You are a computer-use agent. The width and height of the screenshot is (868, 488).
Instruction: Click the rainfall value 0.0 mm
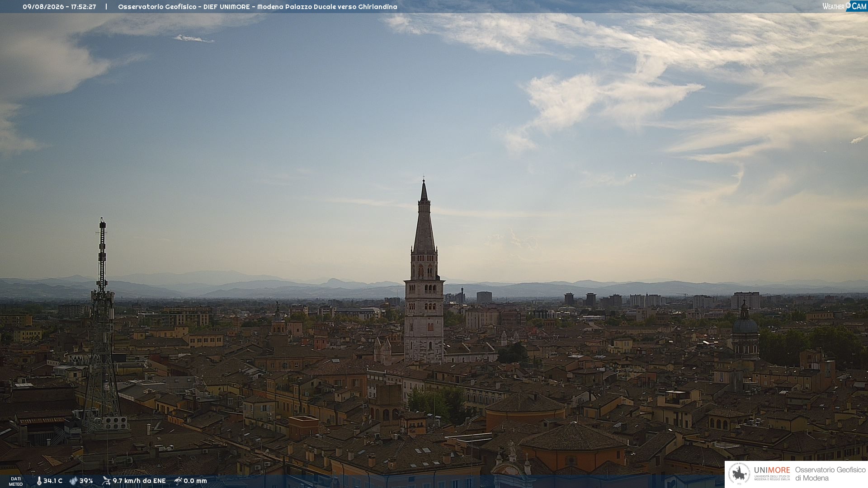pyautogui.click(x=195, y=481)
